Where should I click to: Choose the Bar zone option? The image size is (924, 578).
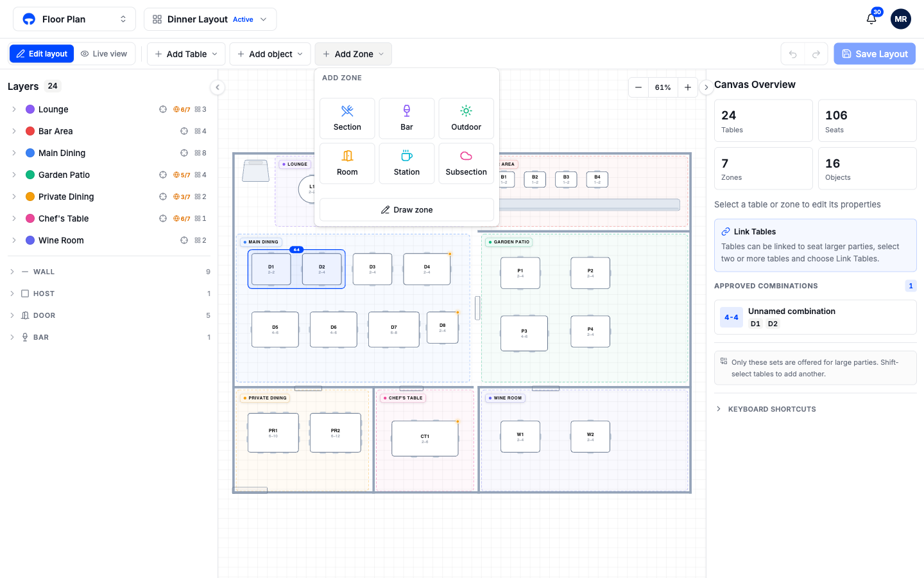point(407,118)
